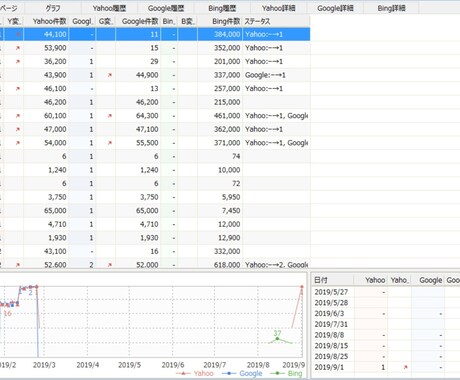The width and height of the screenshot is (460, 380).
Task: Select the Yahoo件数 cell 3,750
Action: click(46, 197)
